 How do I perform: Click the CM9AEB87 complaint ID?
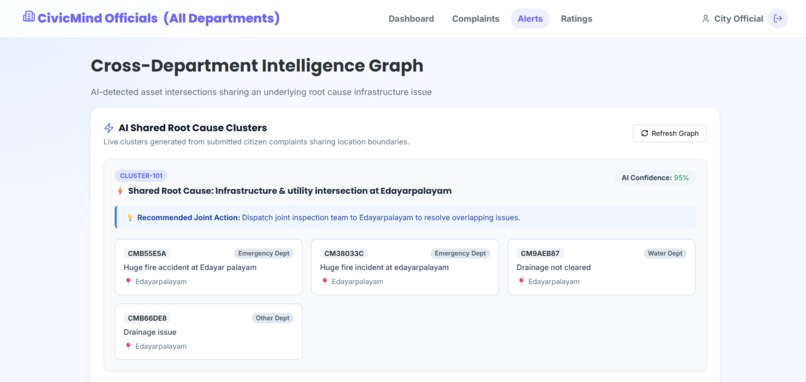pos(540,253)
